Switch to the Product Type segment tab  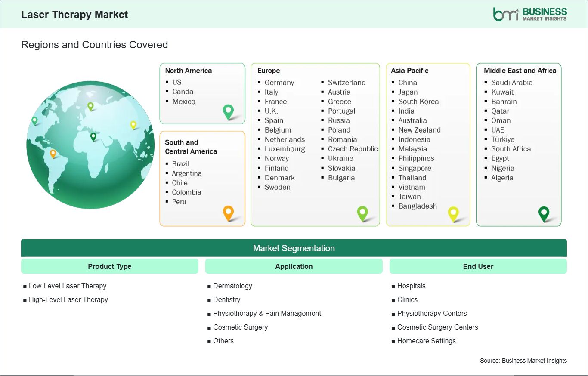(109, 266)
